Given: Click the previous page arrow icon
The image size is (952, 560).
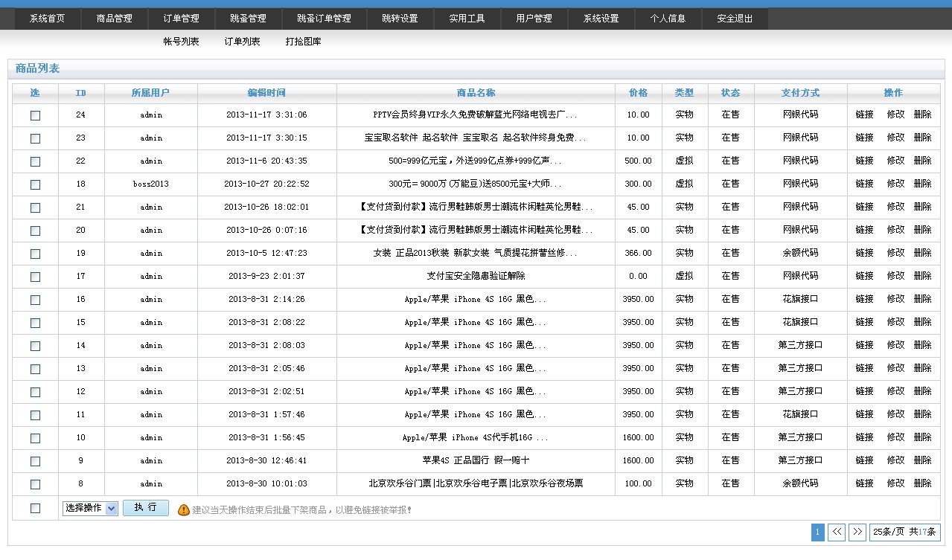Looking at the screenshot, I should (x=837, y=532).
